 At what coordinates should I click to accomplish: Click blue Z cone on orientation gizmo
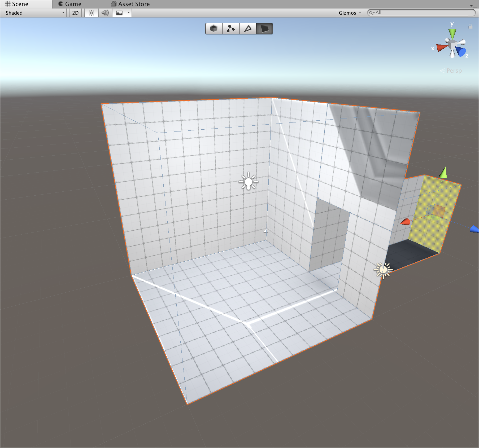[x=461, y=51]
